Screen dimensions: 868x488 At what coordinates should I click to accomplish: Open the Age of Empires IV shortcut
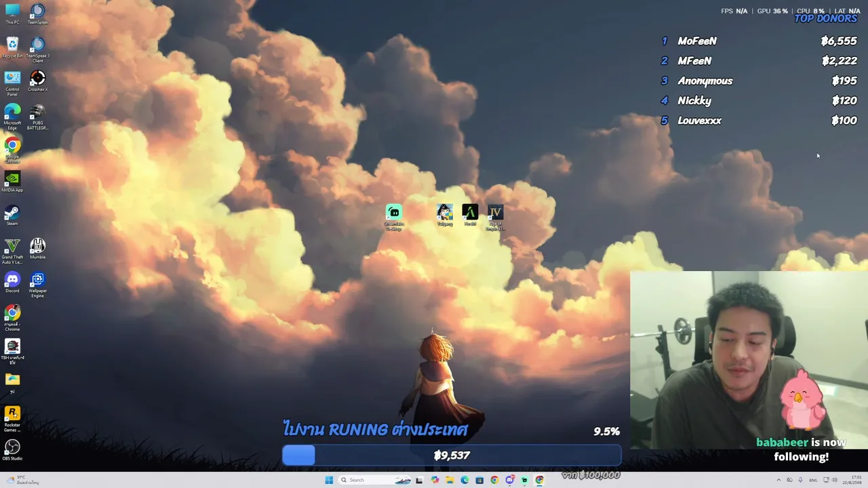click(495, 217)
